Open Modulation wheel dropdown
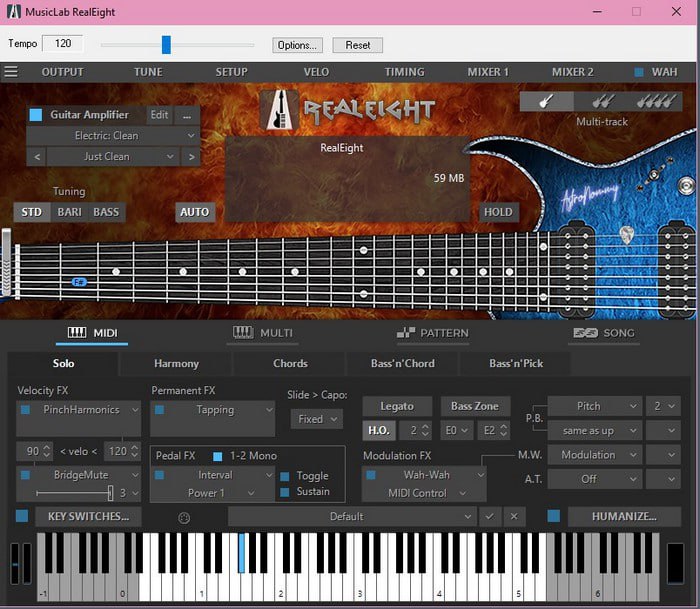Viewport: 700px width, 609px height. 594,455
